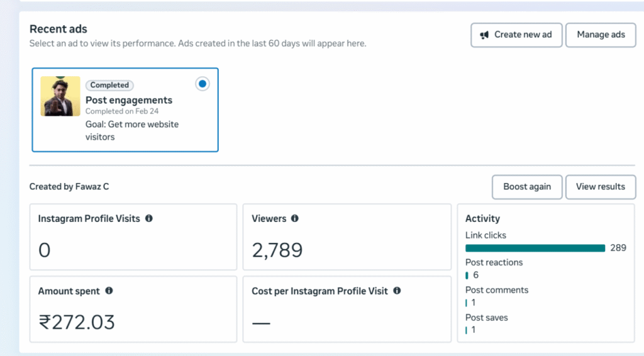Click the Viewers count 2,789
644x356 pixels.
point(277,250)
